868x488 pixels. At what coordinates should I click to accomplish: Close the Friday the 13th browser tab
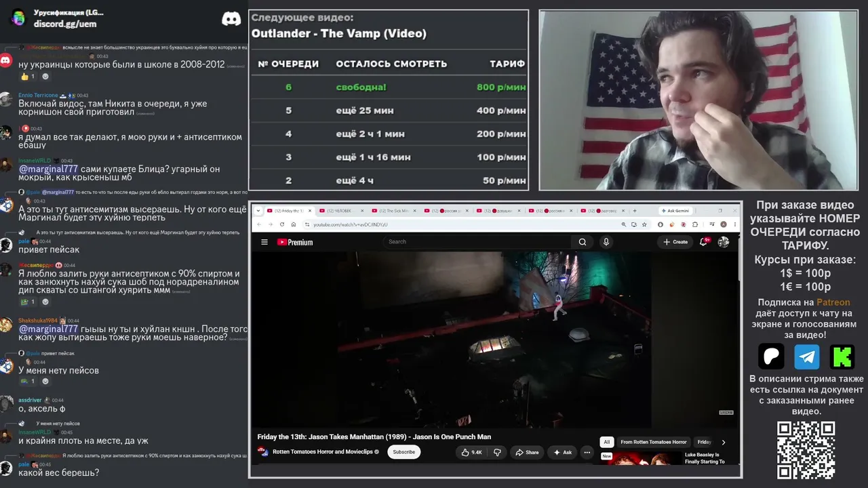[x=311, y=211]
